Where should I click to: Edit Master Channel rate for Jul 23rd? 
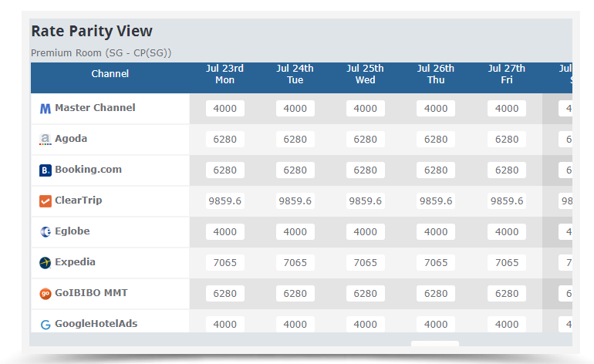point(225,108)
